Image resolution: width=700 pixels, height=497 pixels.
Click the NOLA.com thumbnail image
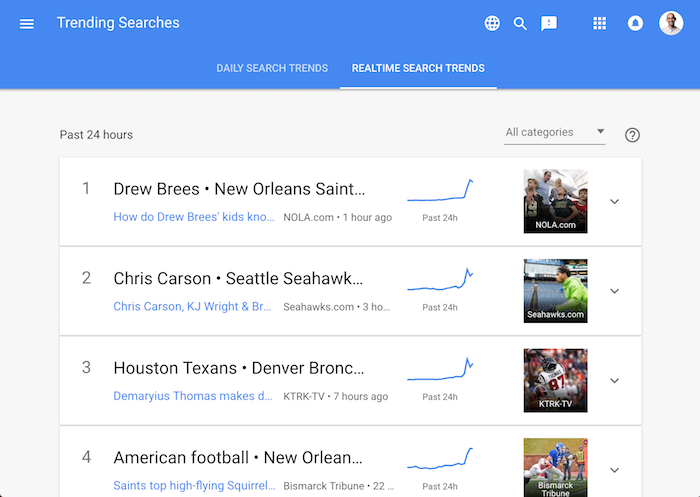(555, 201)
